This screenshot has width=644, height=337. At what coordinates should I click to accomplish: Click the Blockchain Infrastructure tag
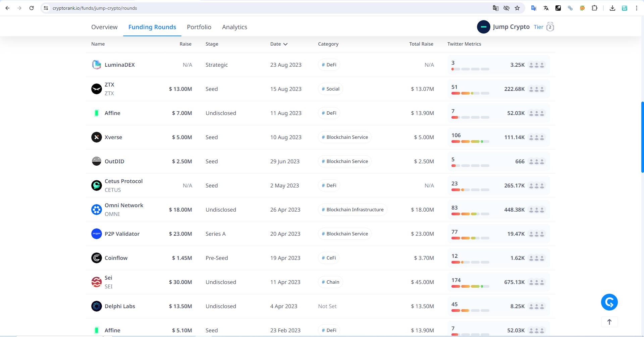[353, 210]
